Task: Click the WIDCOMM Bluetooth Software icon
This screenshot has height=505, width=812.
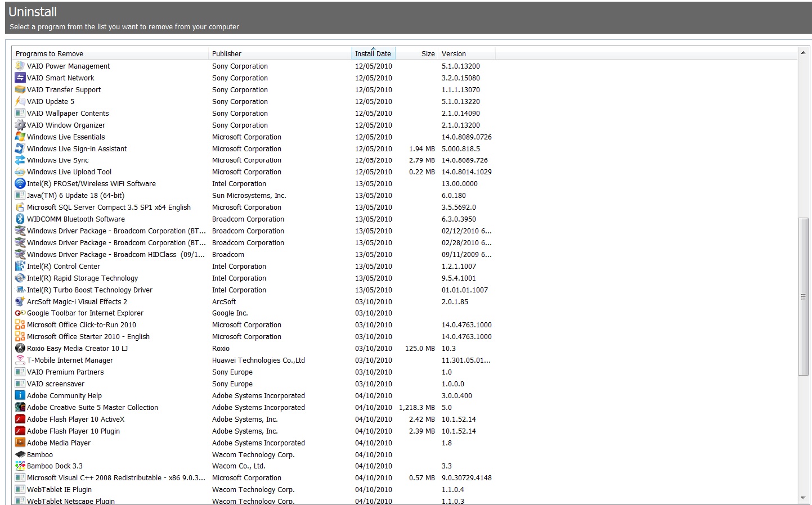Action: pos(20,219)
